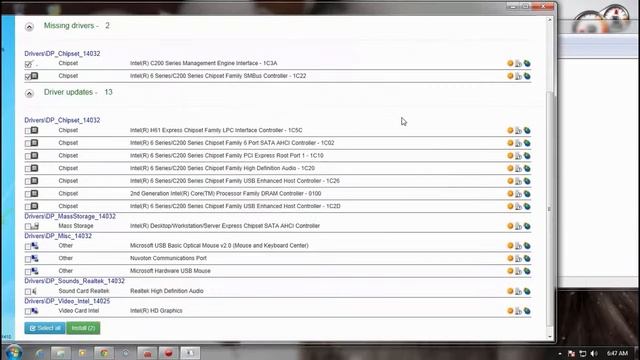The width and height of the screenshot is (640, 360).
Task: Click the scrollbar down arrow
Action: (x=549, y=337)
